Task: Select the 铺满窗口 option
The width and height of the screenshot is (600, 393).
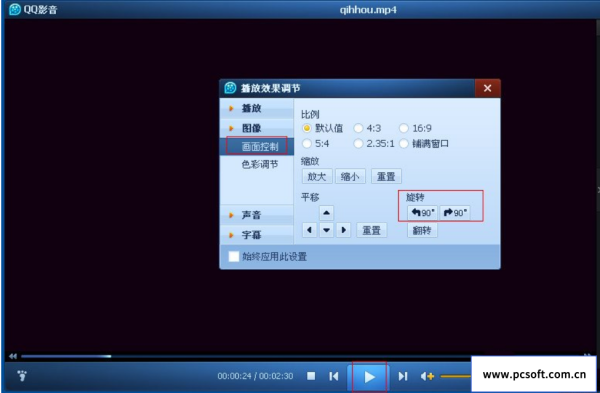Action: (404, 144)
